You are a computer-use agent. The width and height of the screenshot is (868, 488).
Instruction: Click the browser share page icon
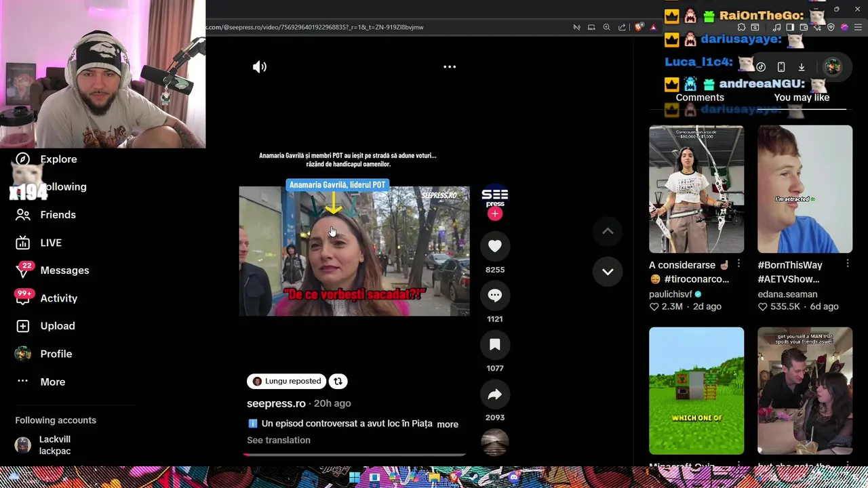click(622, 27)
